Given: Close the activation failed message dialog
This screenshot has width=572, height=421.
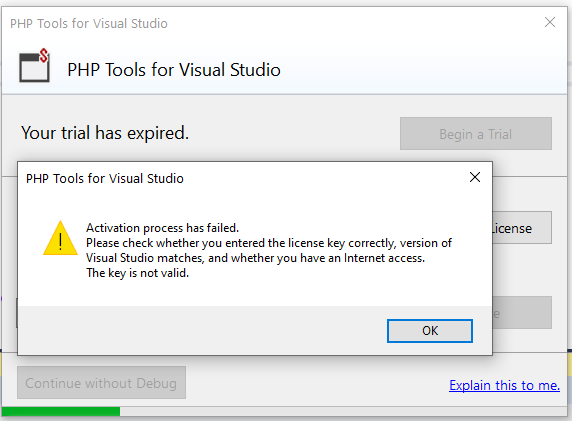Looking at the screenshot, I should click(x=475, y=177).
